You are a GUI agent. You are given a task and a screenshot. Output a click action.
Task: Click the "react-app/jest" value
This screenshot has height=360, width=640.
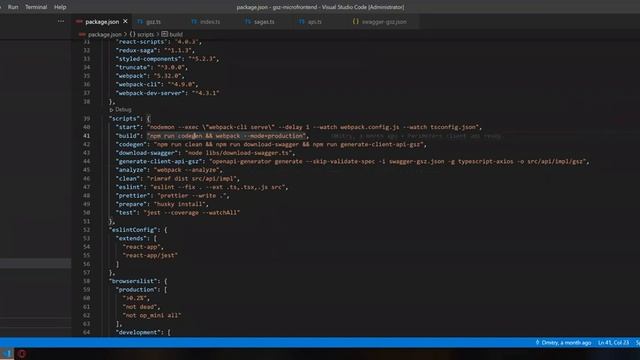[x=150, y=255]
